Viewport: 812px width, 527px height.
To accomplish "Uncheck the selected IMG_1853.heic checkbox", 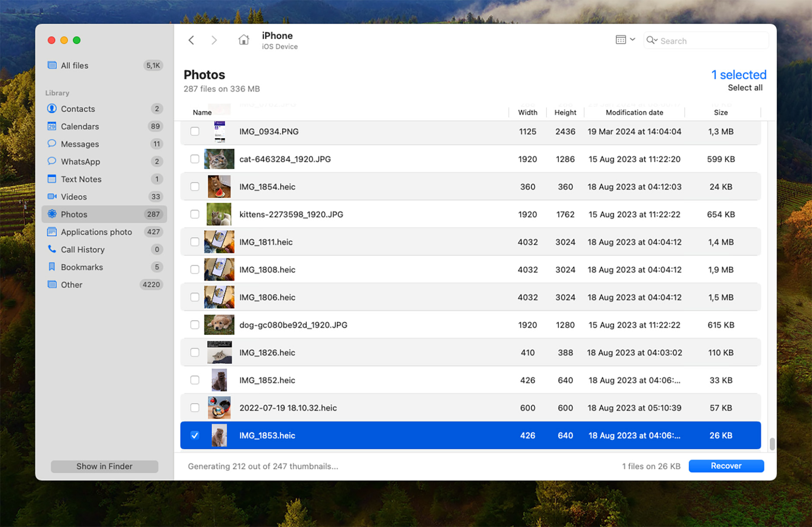I will click(194, 435).
